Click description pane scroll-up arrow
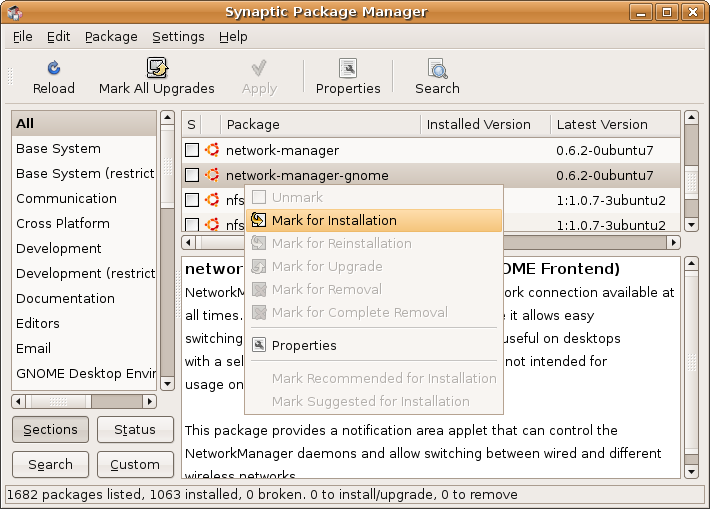 [x=691, y=264]
